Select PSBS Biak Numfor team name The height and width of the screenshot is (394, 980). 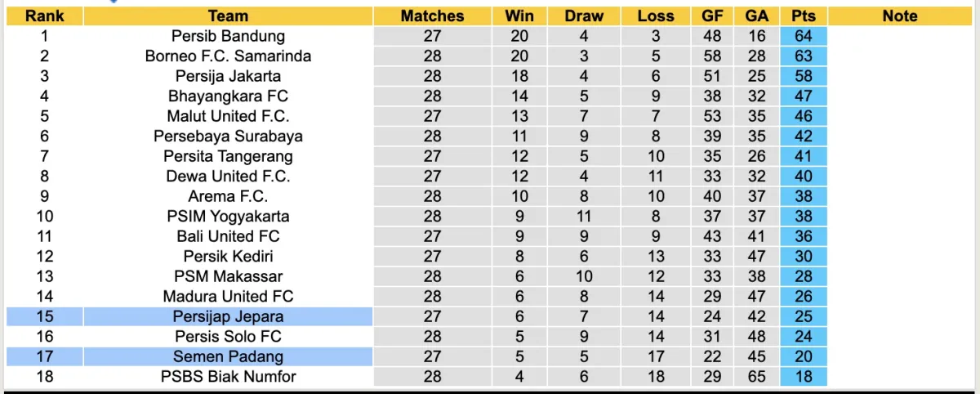coord(228,377)
